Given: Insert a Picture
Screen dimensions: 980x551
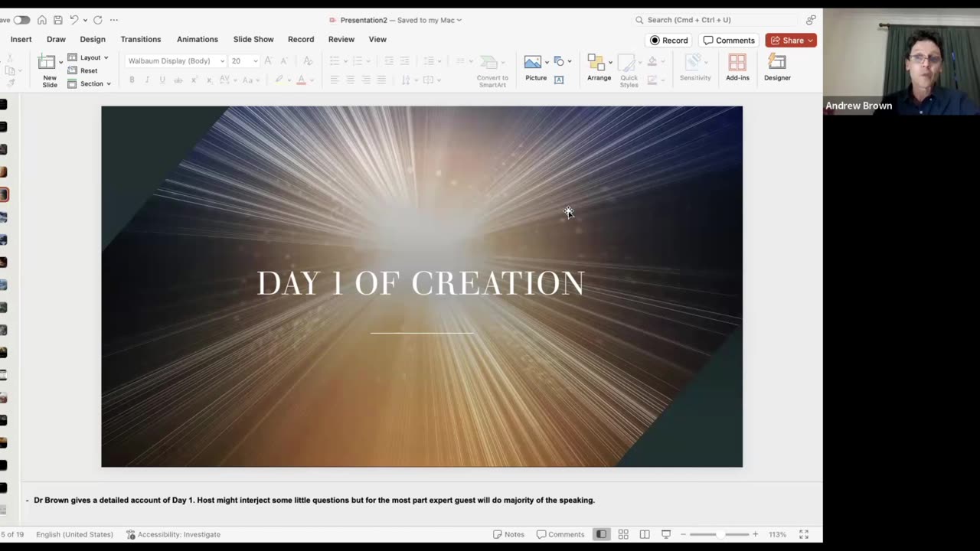Looking at the screenshot, I should coord(536,67).
